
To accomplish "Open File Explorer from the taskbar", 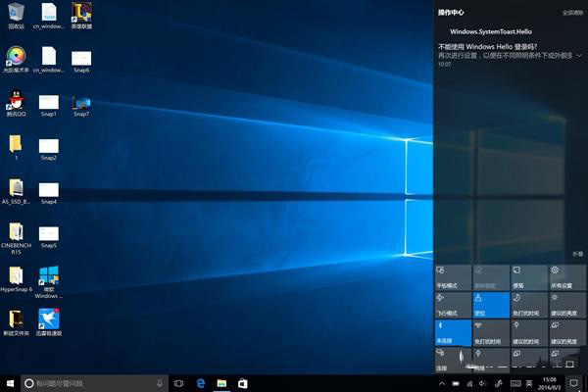I will pos(221,383).
